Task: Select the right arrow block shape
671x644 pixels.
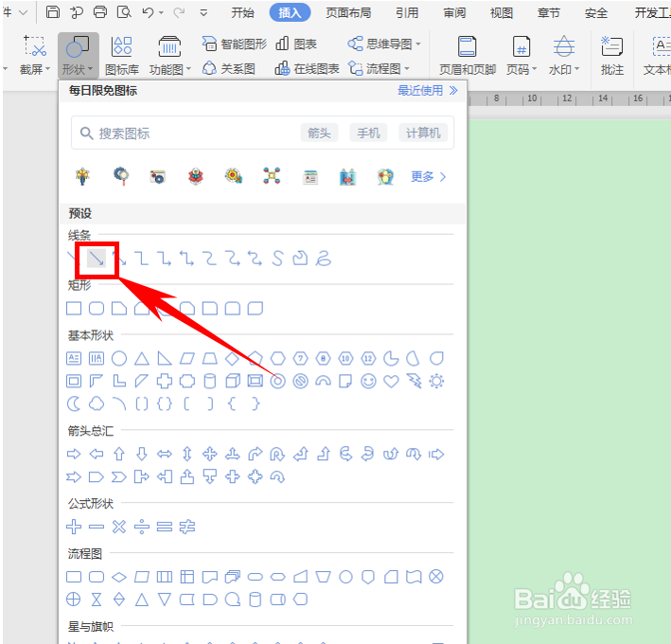Action: [x=74, y=454]
